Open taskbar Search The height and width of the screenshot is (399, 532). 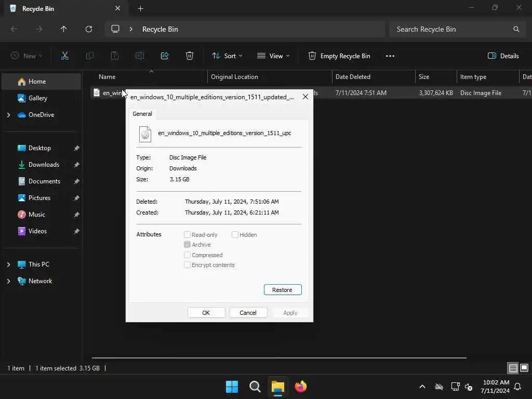(x=255, y=387)
